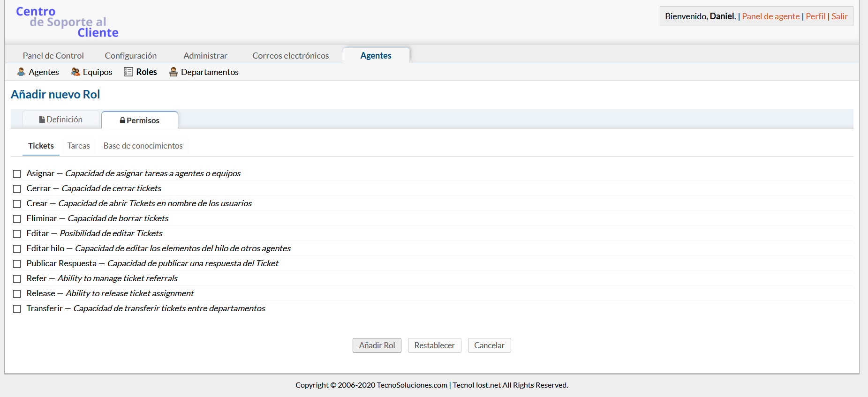Image resolution: width=868 pixels, height=397 pixels.
Task: Check the Cerrar tickets permission
Action: coord(17,189)
